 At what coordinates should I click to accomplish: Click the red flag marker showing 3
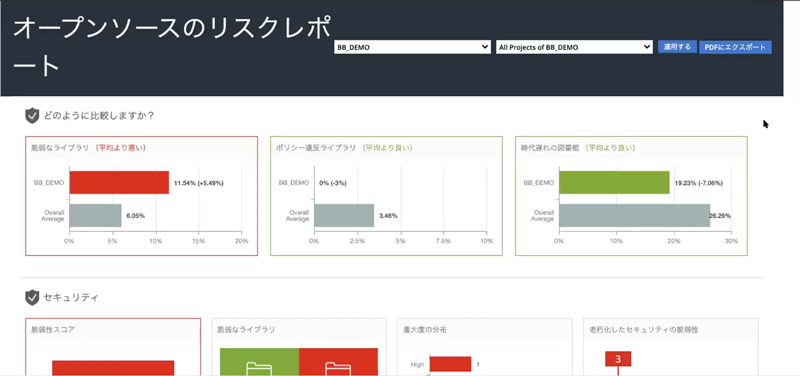point(618,359)
